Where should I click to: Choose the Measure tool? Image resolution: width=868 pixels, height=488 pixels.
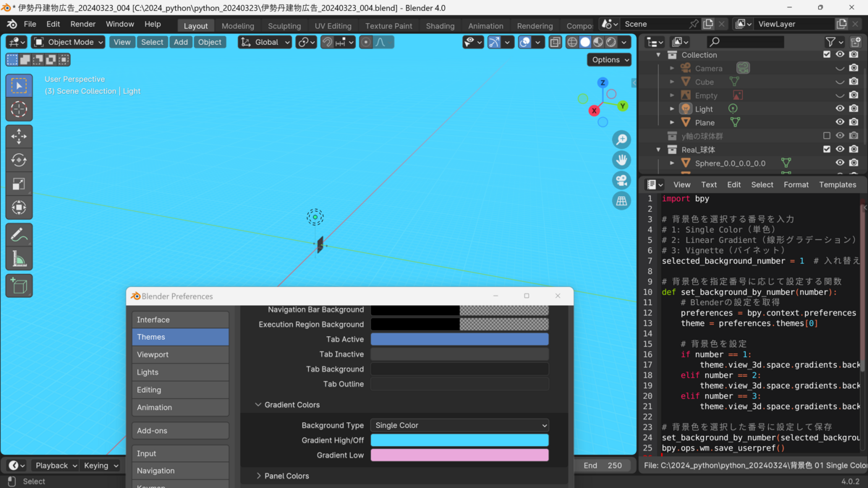pos(19,257)
